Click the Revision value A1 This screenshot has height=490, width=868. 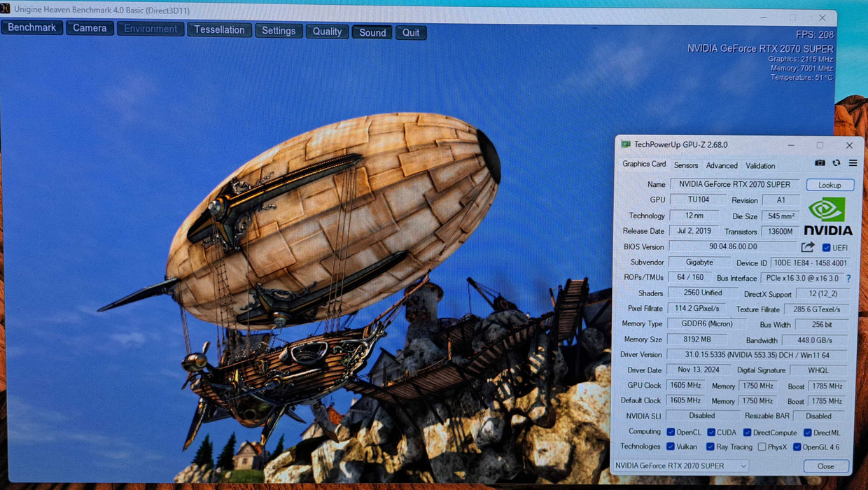(781, 200)
